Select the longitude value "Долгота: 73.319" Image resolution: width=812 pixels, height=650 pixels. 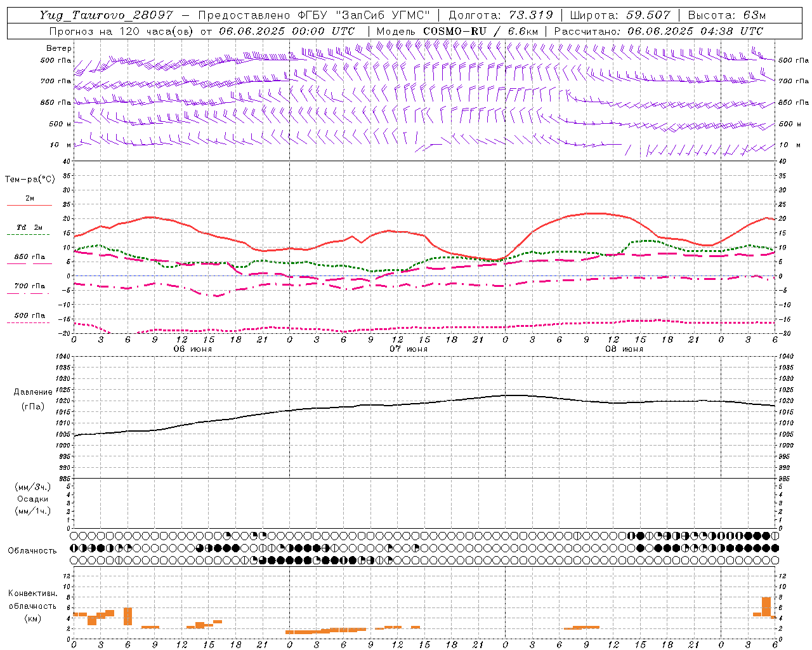click(x=501, y=15)
